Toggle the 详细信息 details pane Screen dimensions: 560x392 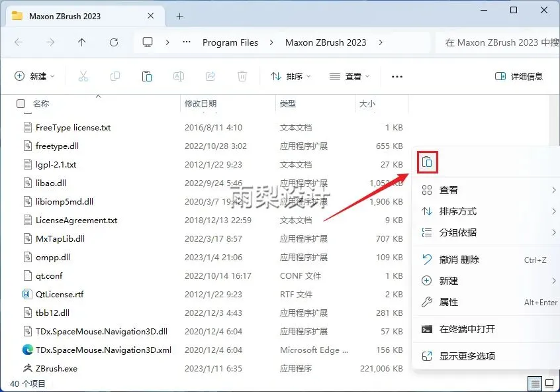click(x=519, y=76)
